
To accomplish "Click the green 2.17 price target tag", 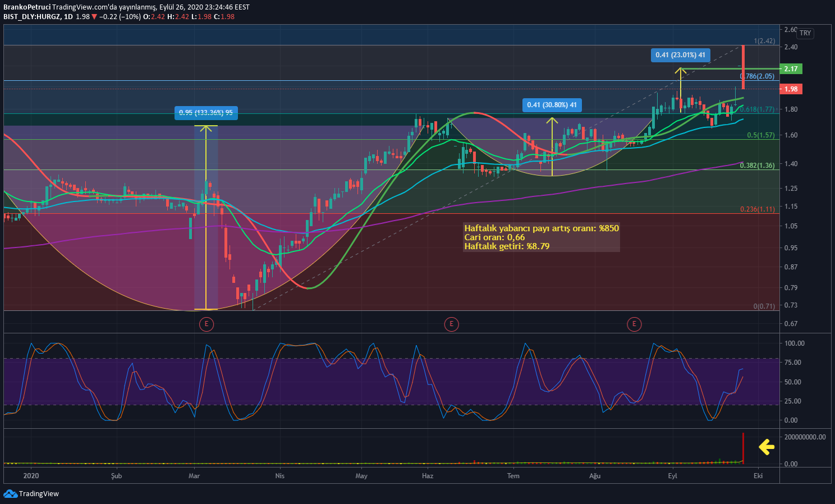I will coord(791,69).
